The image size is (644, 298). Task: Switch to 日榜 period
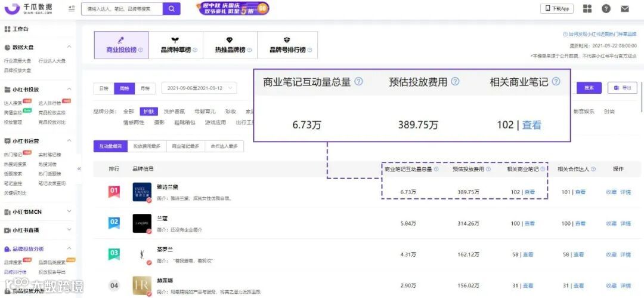tap(104, 88)
